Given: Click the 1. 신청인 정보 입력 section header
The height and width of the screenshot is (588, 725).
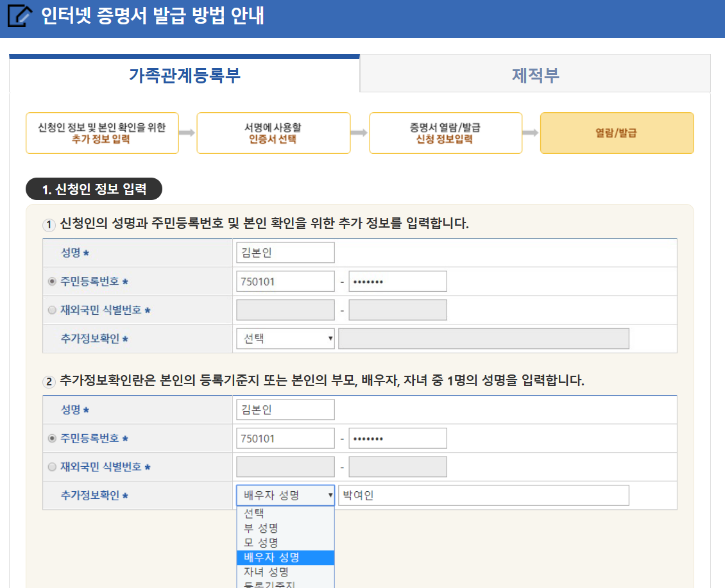Looking at the screenshot, I should pos(94,189).
